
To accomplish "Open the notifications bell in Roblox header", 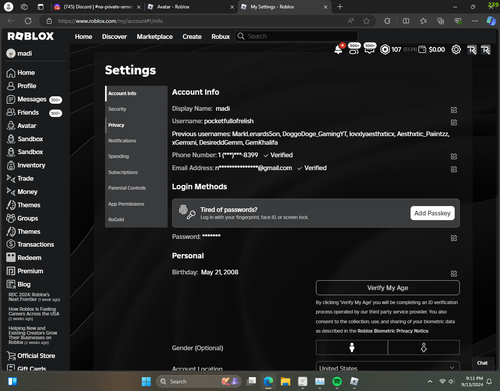I will [x=338, y=50].
